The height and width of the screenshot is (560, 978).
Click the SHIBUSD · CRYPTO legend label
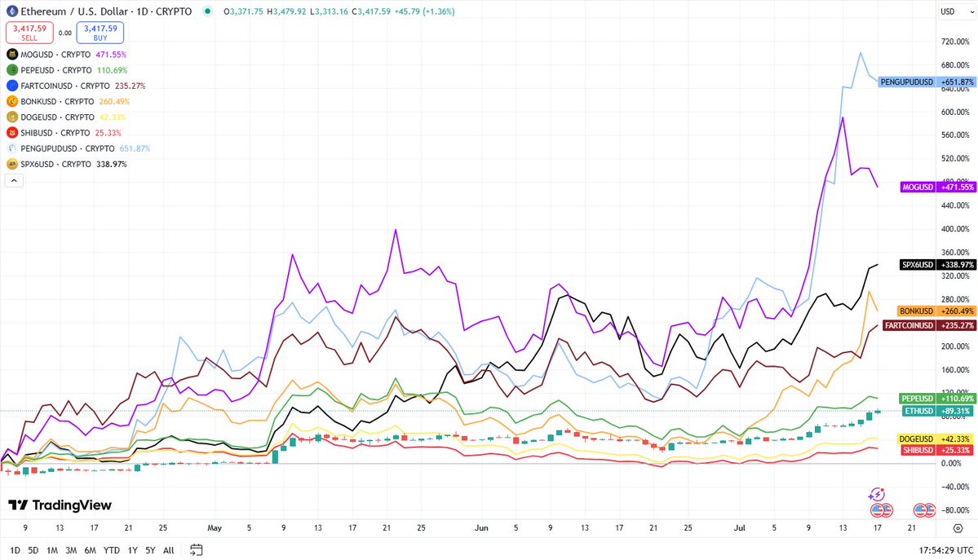[55, 132]
